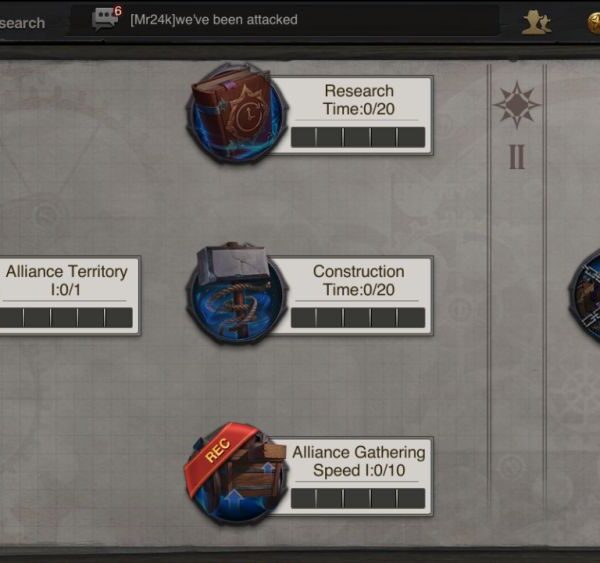Open the chat message from Mr24k
600x563 pixels.
coord(214,20)
